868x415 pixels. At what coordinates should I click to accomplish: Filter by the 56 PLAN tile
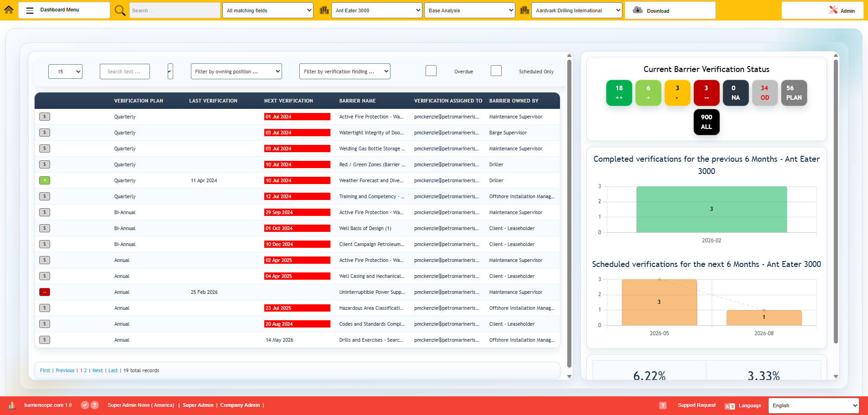click(x=794, y=93)
